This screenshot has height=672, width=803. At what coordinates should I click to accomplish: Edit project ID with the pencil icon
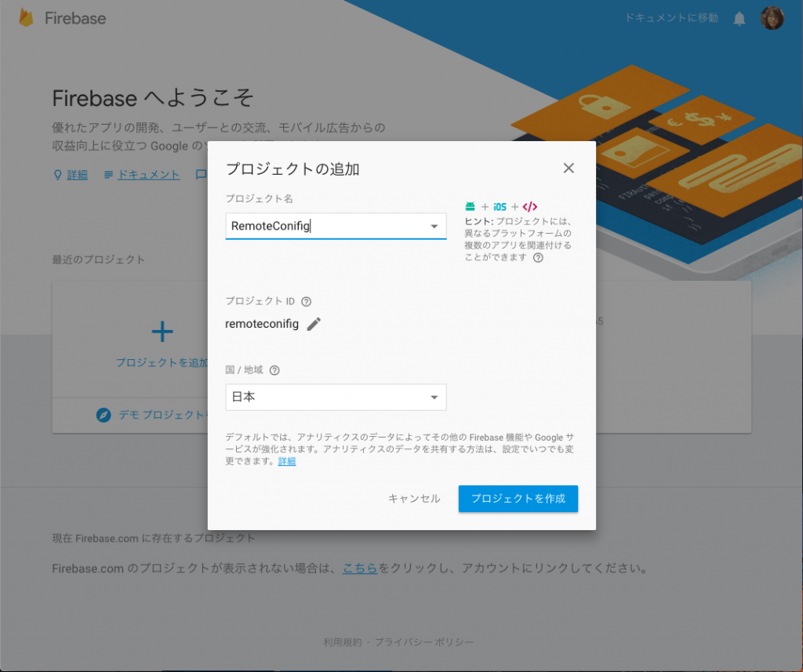coord(314,324)
